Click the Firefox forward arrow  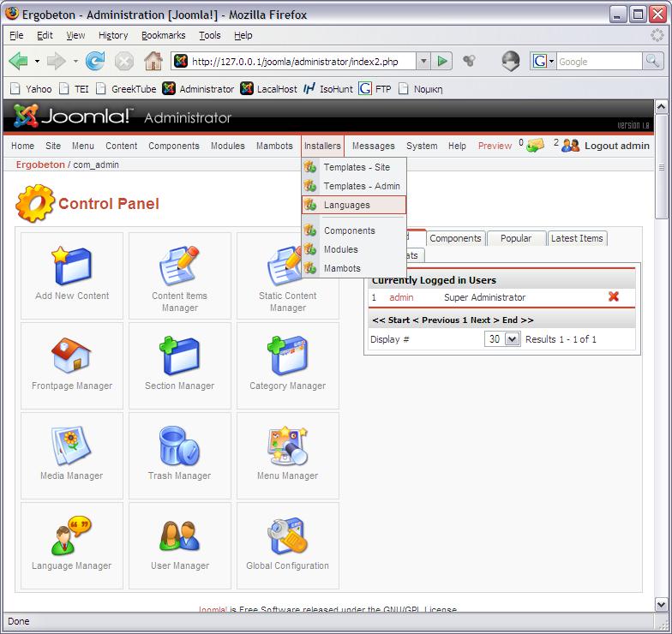coord(57,62)
